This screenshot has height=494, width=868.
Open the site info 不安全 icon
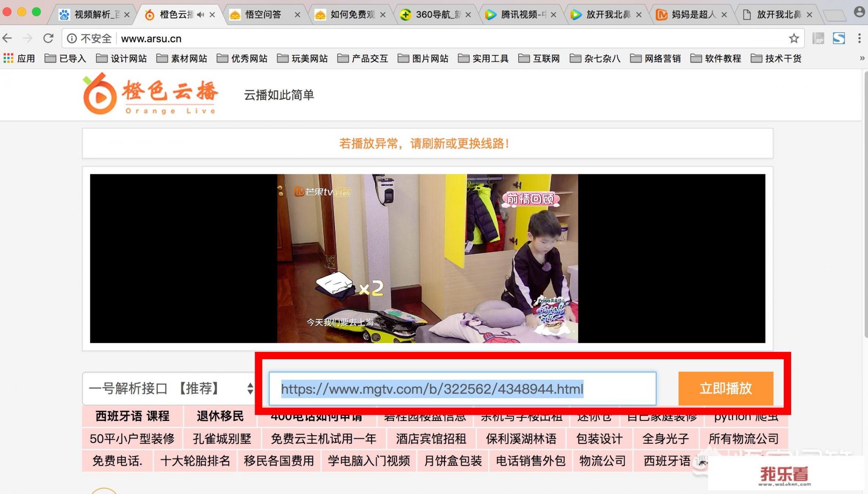(72, 38)
